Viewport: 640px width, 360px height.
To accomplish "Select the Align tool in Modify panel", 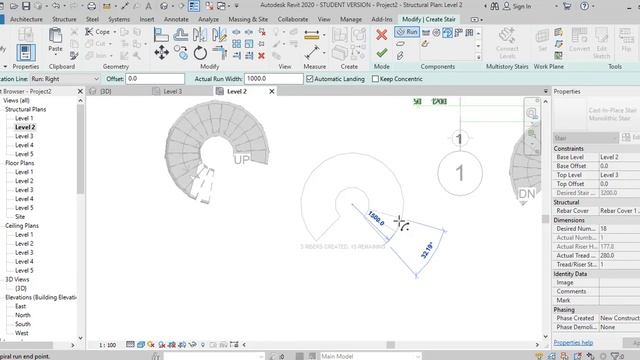I will (x=161, y=35).
